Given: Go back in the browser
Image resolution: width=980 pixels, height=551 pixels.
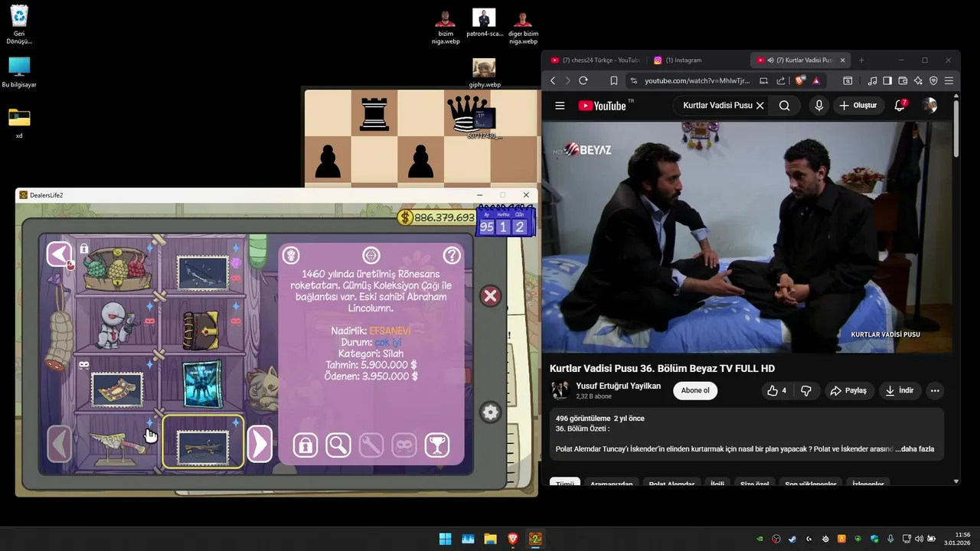Looking at the screenshot, I should [553, 80].
